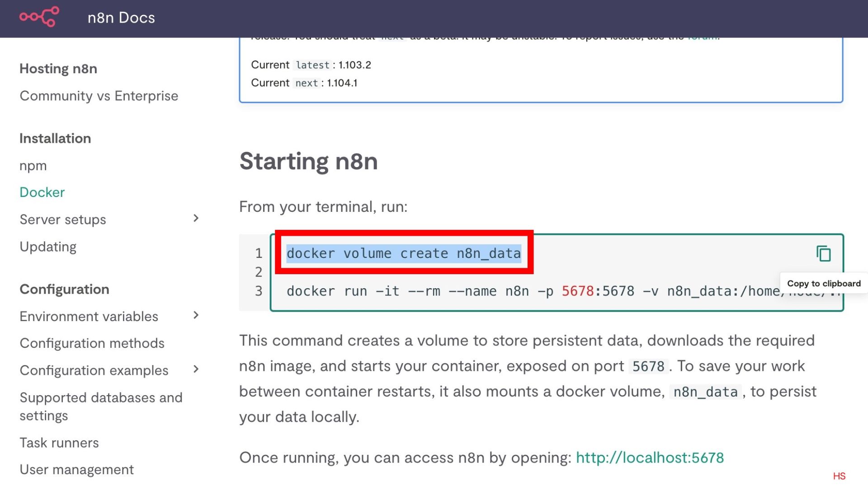Click the docker volume create n8n_data line
The width and height of the screenshot is (868, 486).
click(x=404, y=253)
